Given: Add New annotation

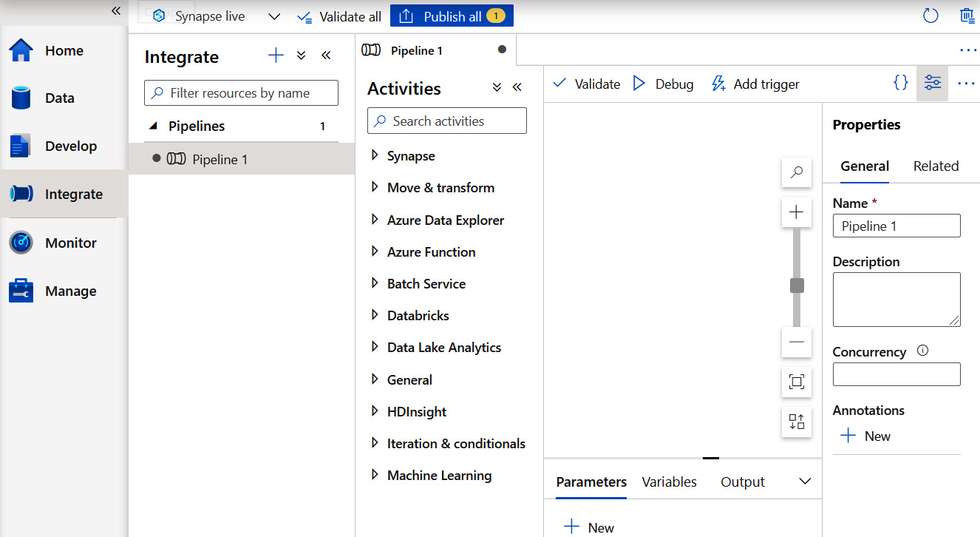Looking at the screenshot, I should (865, 436).
